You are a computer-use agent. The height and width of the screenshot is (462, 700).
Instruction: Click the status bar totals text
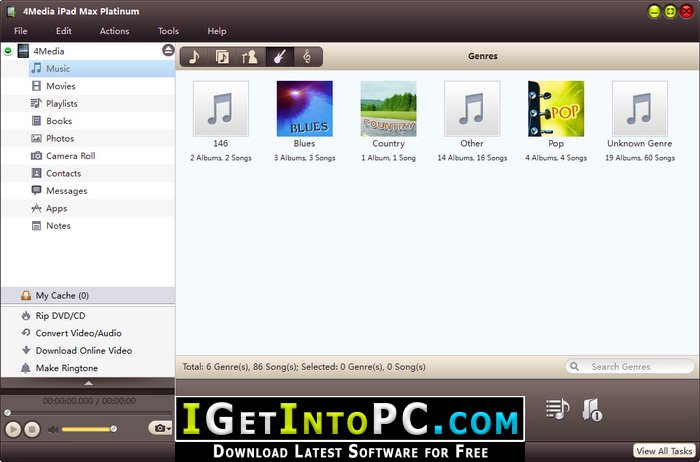click(304, 366)
